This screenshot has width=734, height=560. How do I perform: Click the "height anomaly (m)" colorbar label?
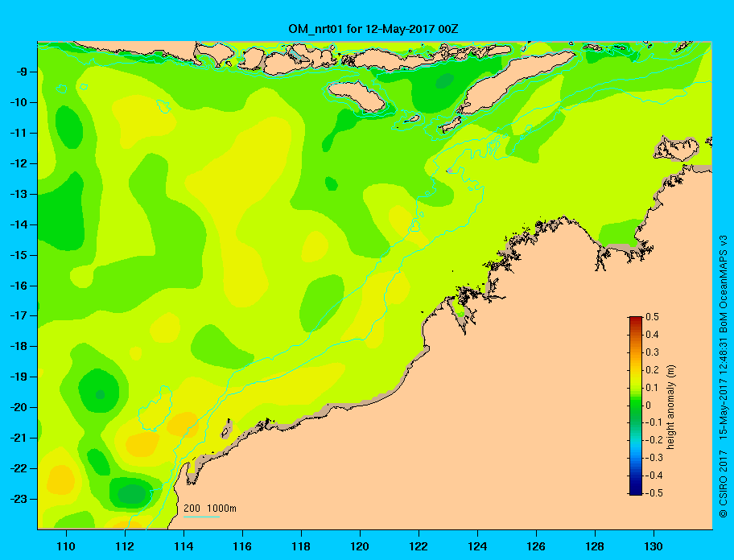[670, 406]
